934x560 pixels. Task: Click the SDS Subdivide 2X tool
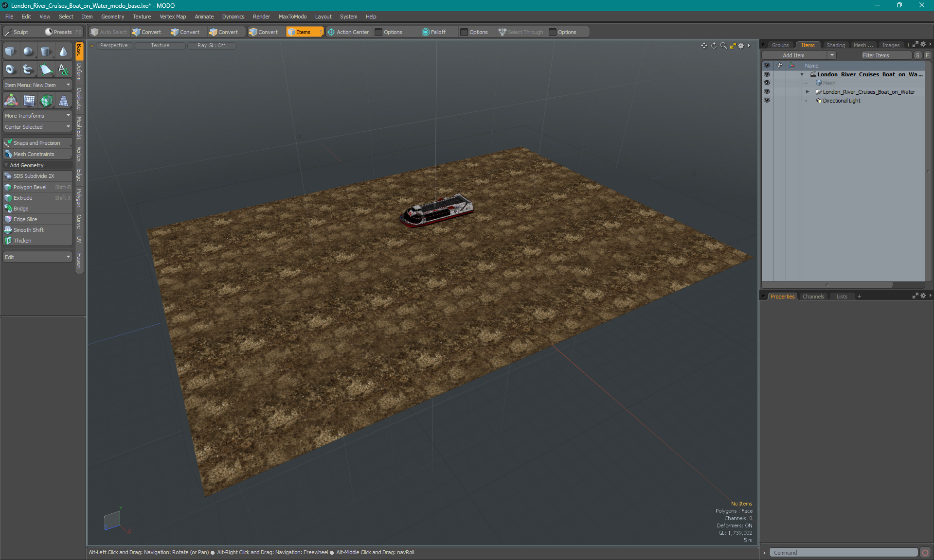(36, 176)
